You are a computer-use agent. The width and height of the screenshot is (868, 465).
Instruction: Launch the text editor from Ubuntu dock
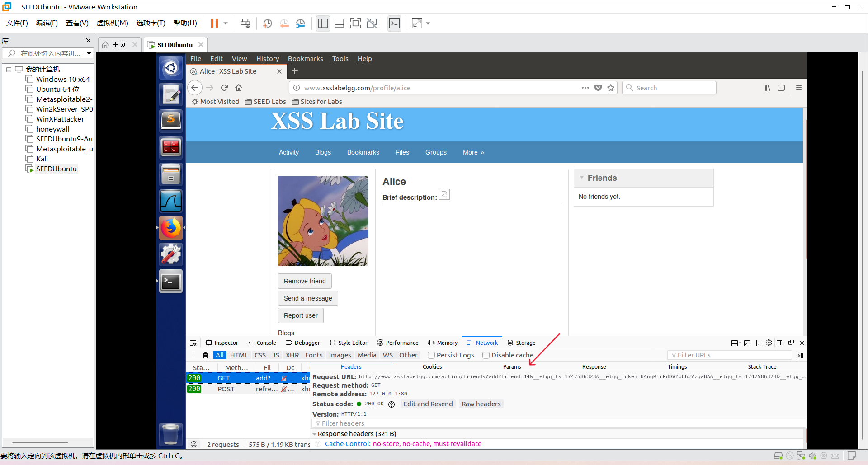(x=171, y=94)
